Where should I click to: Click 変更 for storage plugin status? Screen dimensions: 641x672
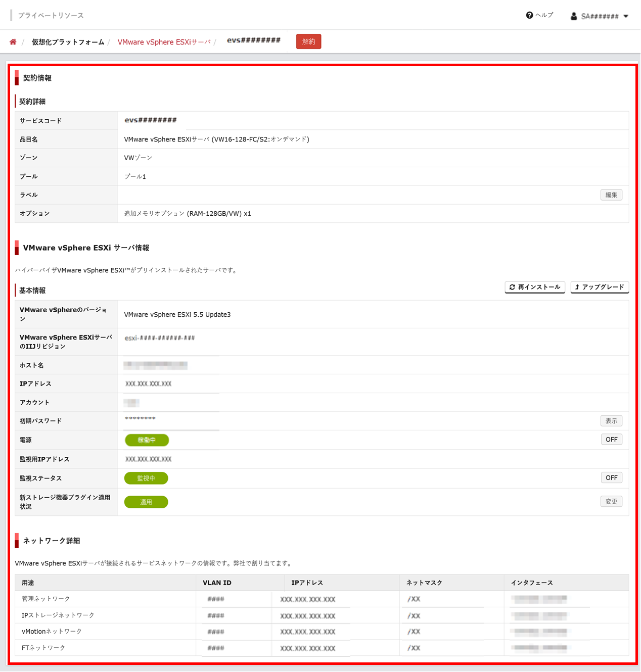point(611,501)
